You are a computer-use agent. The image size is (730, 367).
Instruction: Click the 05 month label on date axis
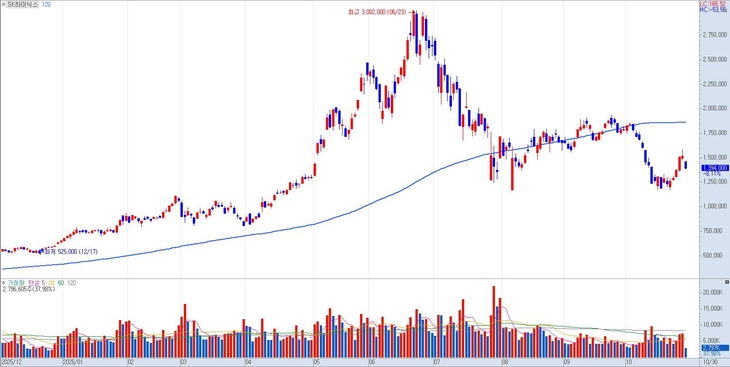(x=316, y=361)
